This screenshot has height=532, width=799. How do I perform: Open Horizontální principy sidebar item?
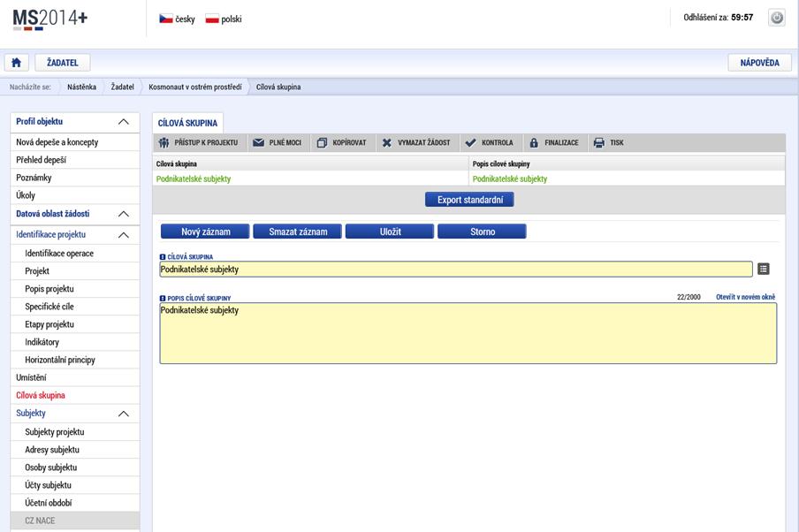click(x=75, y=361)
